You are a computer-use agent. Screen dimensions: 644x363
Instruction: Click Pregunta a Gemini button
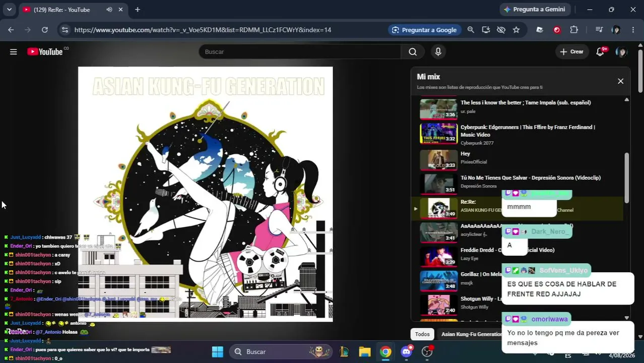[x=534, y=10]
